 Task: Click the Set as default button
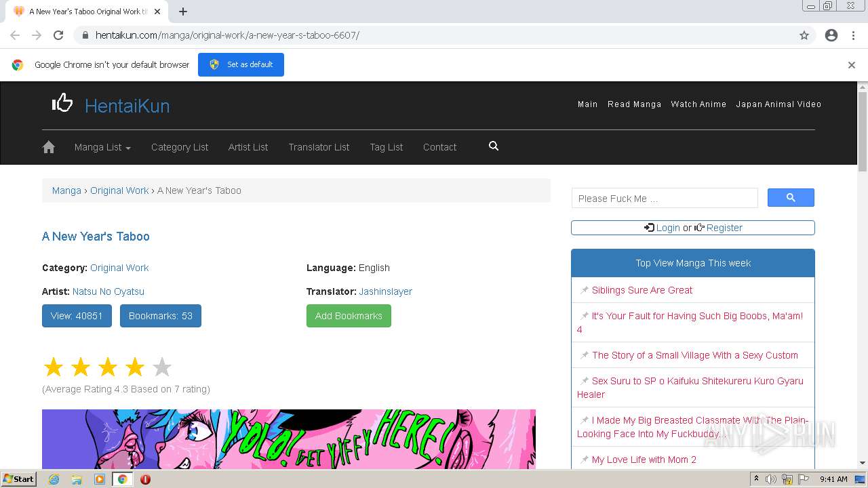(241, 65)
